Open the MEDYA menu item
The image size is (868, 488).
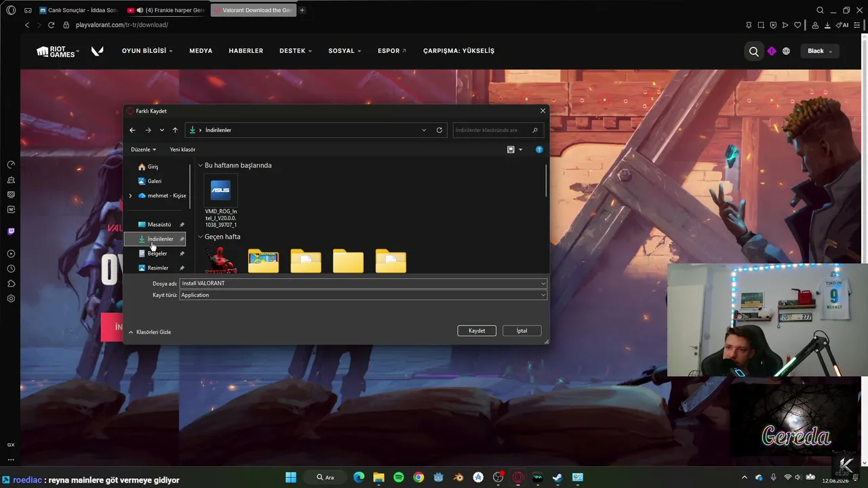point(201,51)
